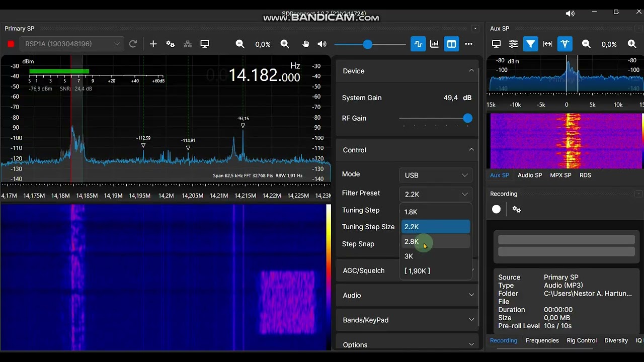644x362 pixels.
Task: Open the Frequencies tab
Action: coord(542,340)
